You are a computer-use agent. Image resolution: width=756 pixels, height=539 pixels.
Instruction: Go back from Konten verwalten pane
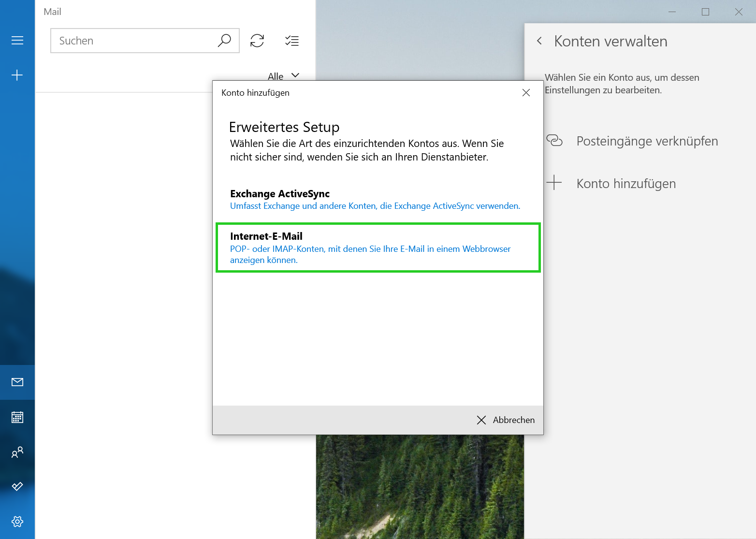(x=539, y=41)
